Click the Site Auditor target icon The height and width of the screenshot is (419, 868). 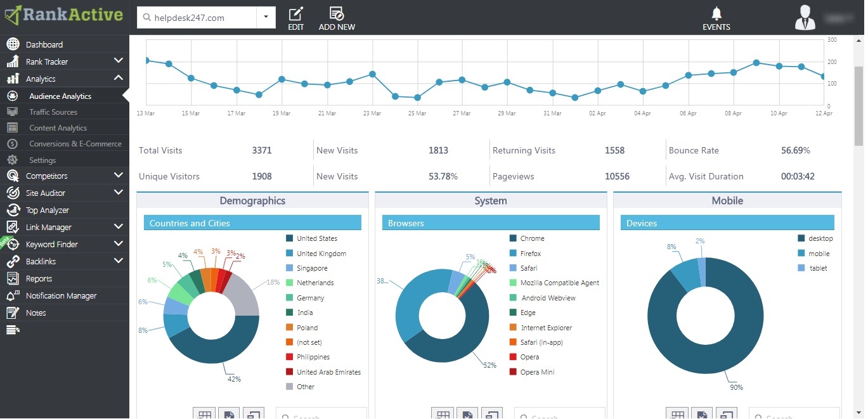(x=13, y=193)
